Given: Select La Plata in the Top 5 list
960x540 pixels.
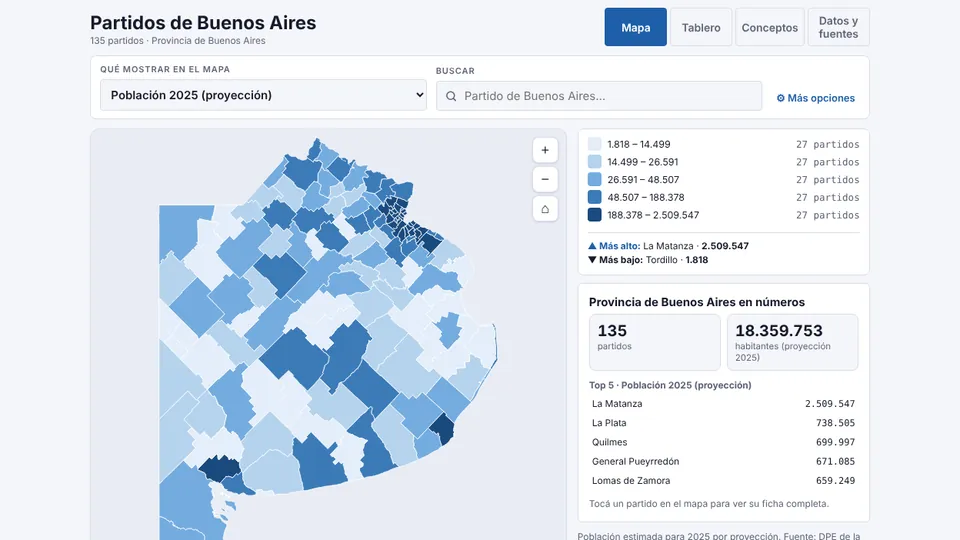Looking at the screenshot, I should pyautogui.click(x=723, y=423).
